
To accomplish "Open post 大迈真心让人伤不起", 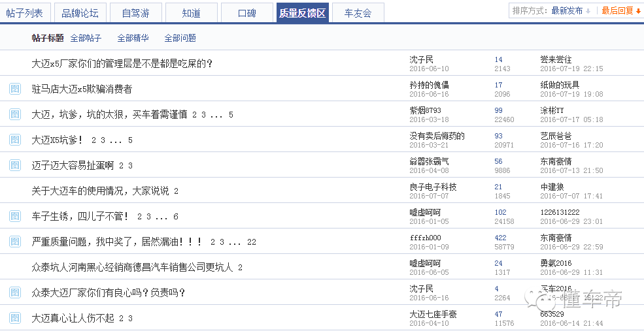I will tap(73, 319).
